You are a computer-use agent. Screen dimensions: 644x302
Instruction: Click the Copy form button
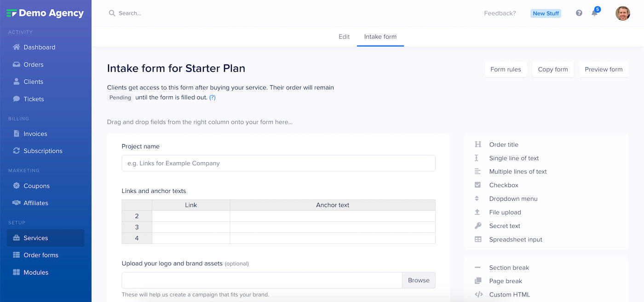pos(552,69)
